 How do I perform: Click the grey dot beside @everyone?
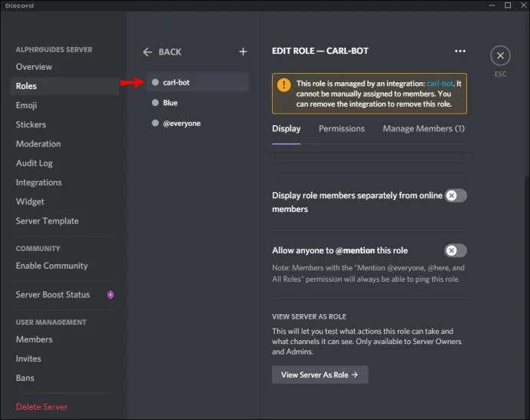point(155,123)
